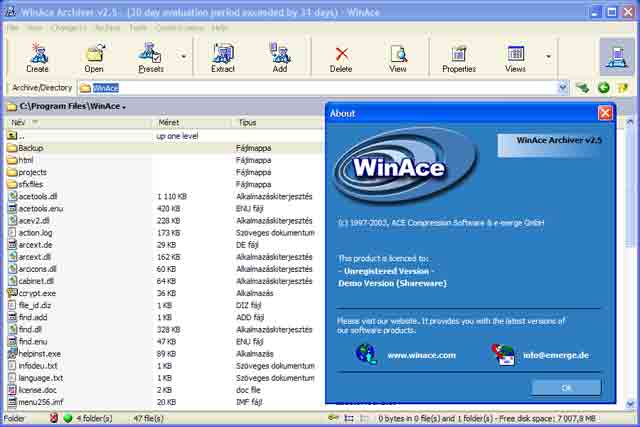The height and width of the screenshot is (427, 640).
Task: Click the info@emerge.de email link
Action: [556, 356]
